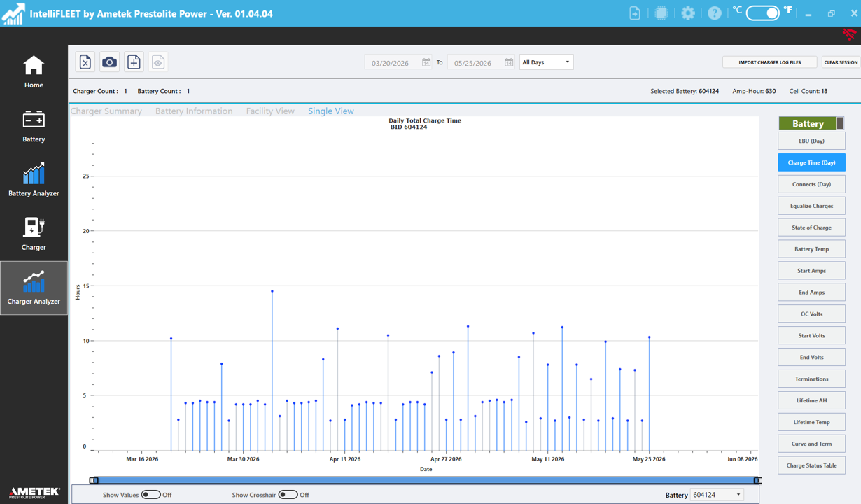Image resolution: width=861 pixels, height=504 pixels.
Task: Show the Lifetime AH chart
Action: coord(811,400)
